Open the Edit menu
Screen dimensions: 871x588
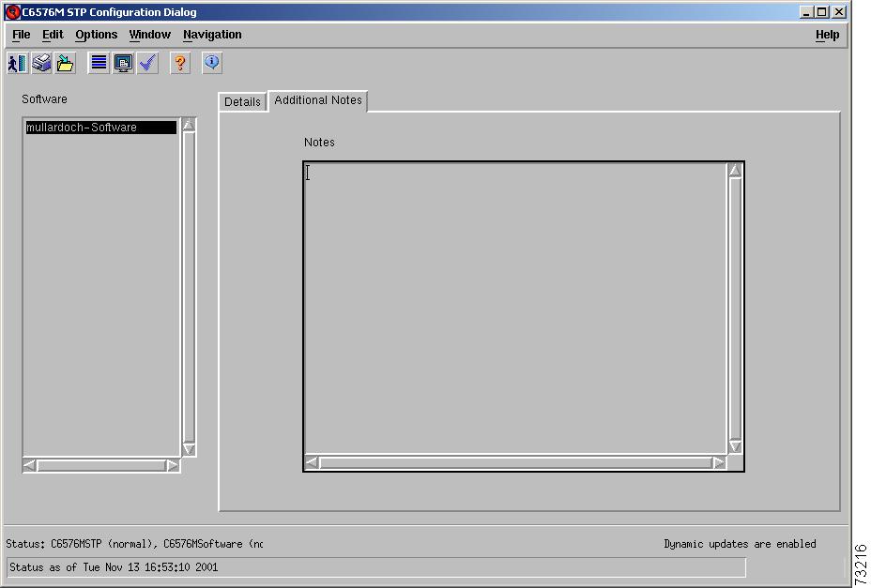click(53, 35)
